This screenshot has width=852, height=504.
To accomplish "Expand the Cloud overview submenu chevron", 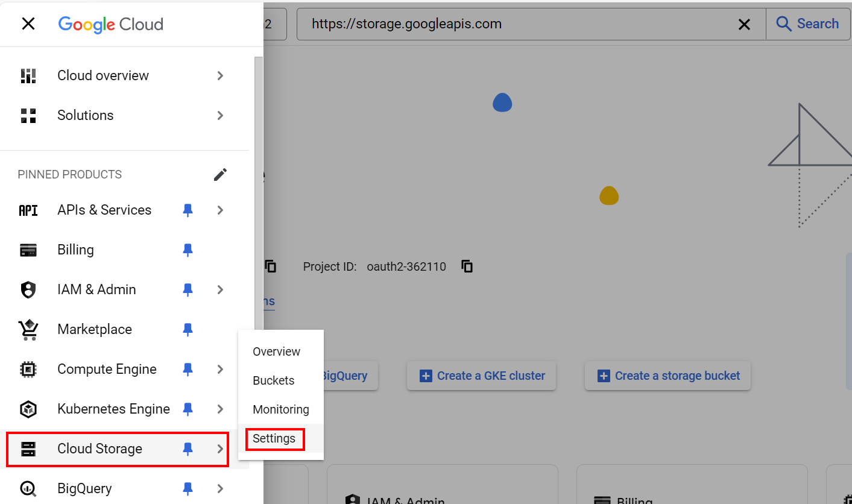I will pyautogui.click(x=220, y=75).
